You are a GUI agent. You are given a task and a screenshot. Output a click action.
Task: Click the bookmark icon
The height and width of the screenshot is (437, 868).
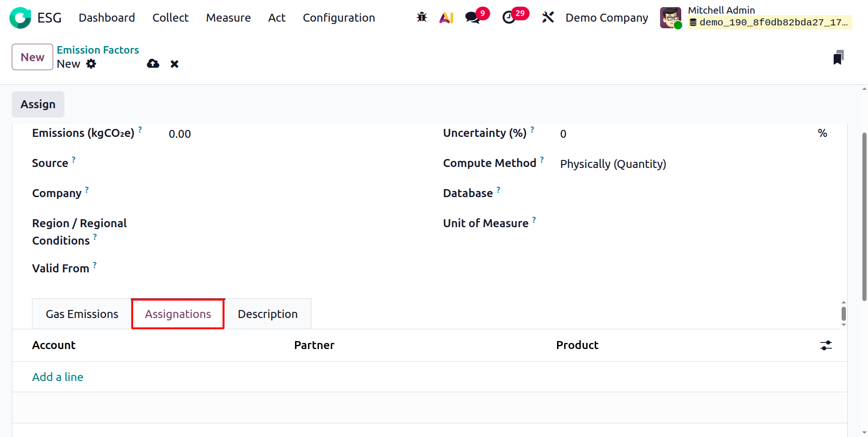[838, 58]
